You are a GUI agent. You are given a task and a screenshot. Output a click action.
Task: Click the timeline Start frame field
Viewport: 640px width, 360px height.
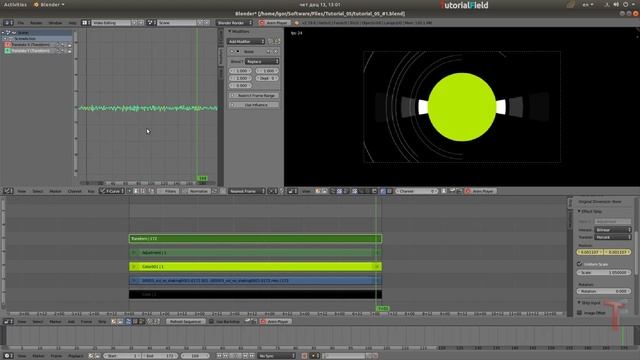[x=123, y=356]
